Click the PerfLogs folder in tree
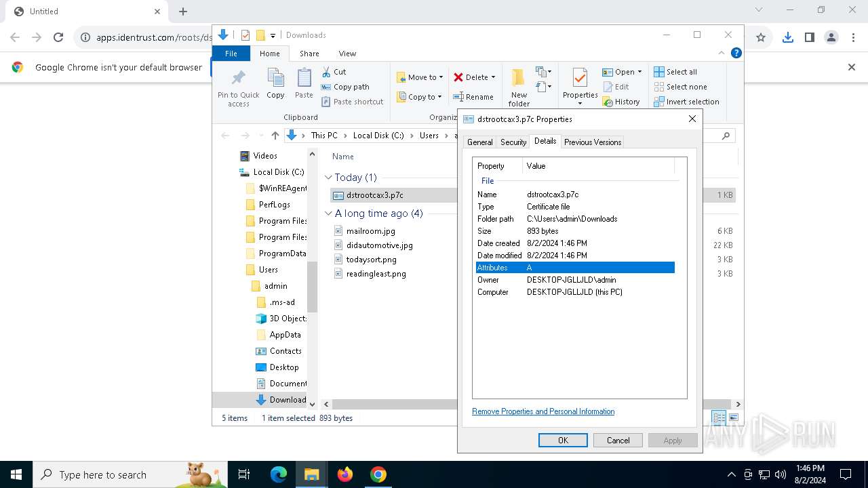This screenshot has height=488, width=868. coord(274,205)
